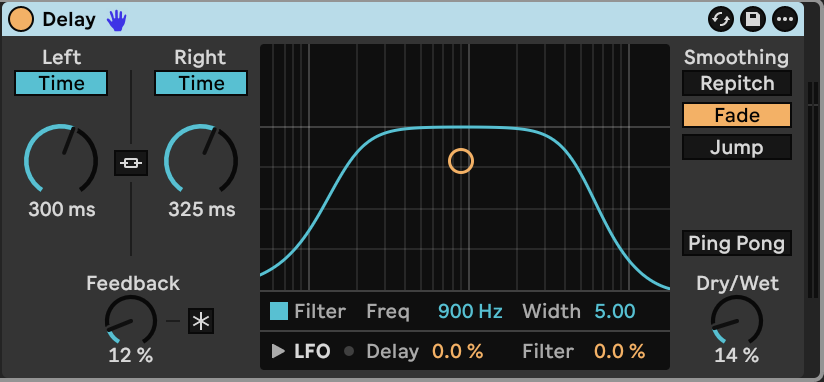This screenshot has width=824, height=382.
Task: Click the Feedback knob
Action: point(131,321)
